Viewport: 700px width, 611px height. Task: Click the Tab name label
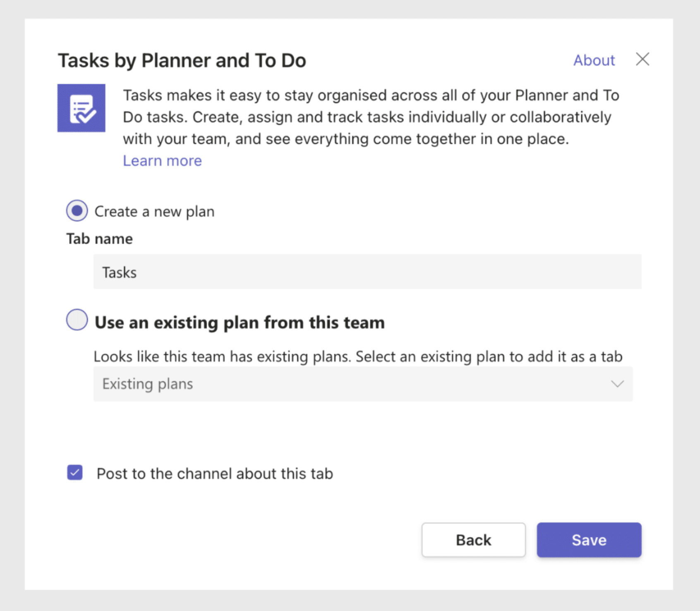pyautogui.click(x=99, y=239)
